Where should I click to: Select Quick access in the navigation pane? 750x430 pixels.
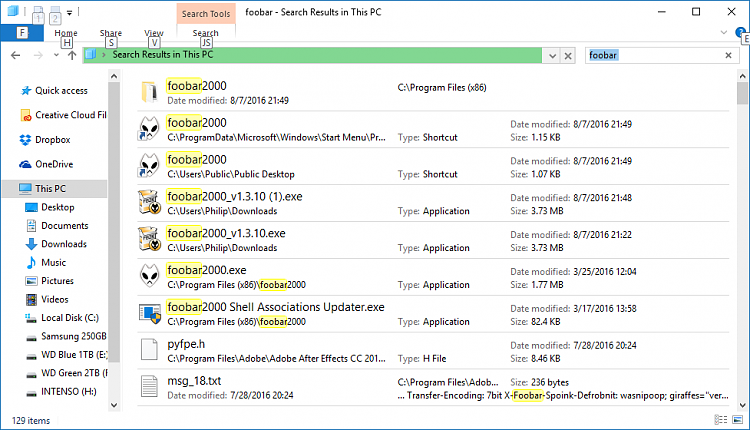[61, 90]
